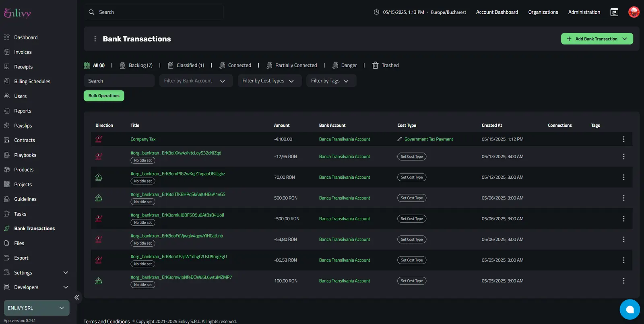
Task: Click the Products sidebar icon
Action: 6,170
